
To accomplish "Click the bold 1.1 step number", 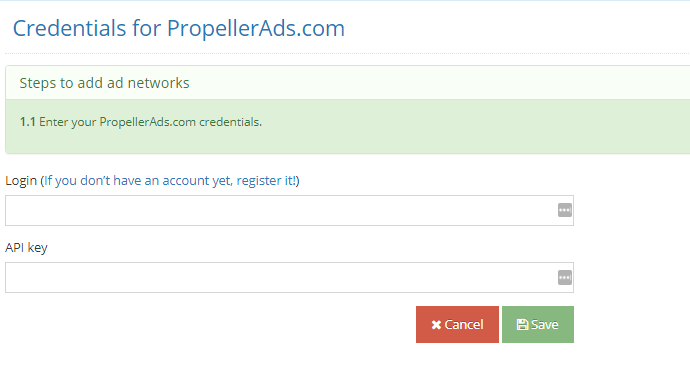I will pyautogui.click(x=27, y=122).
